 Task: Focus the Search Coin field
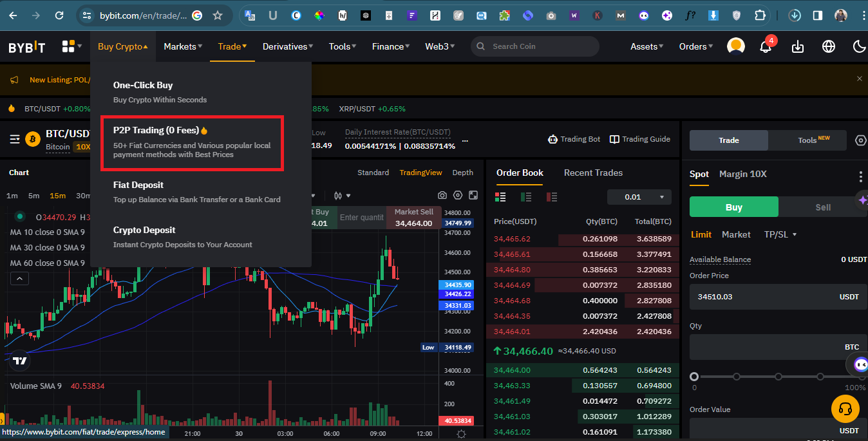[x=535, y=46]
